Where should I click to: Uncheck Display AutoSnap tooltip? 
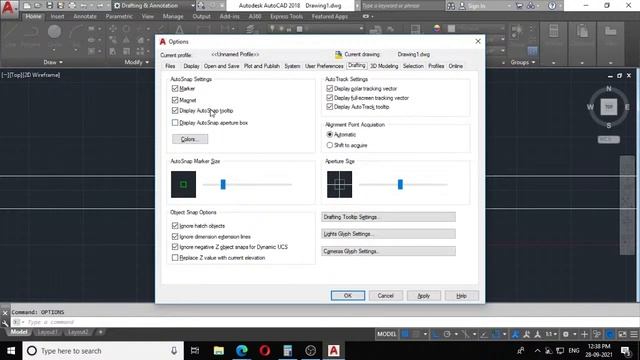[175, 111]
